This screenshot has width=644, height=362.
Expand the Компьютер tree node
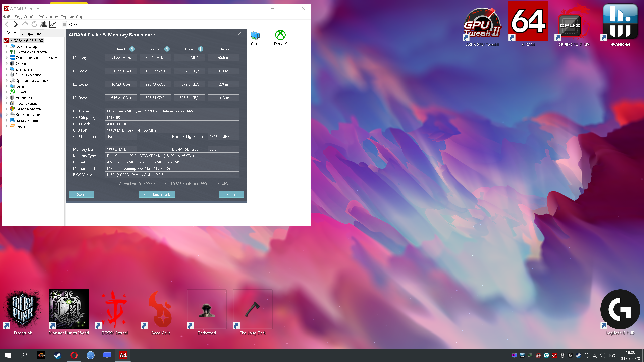click(x=7, y=46)
